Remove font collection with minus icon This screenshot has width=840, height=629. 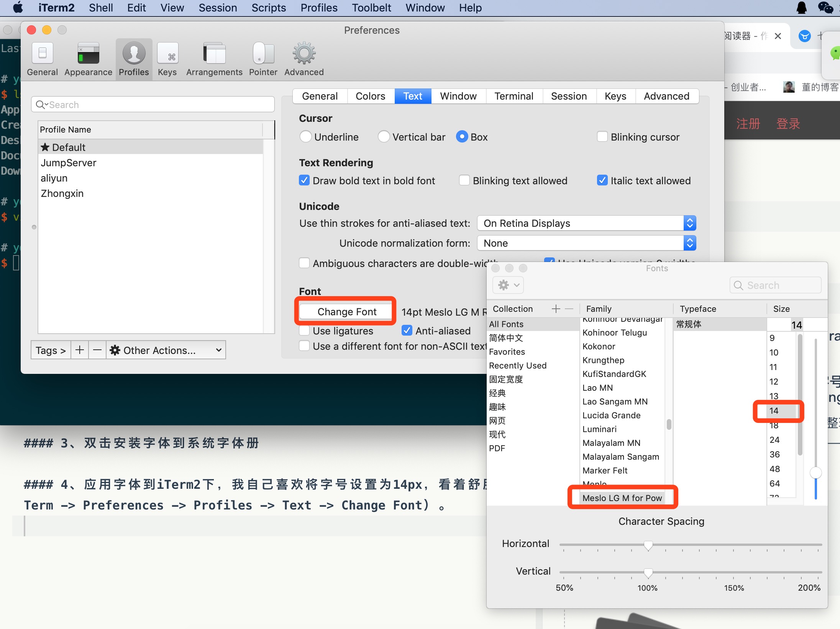point(569,309)
